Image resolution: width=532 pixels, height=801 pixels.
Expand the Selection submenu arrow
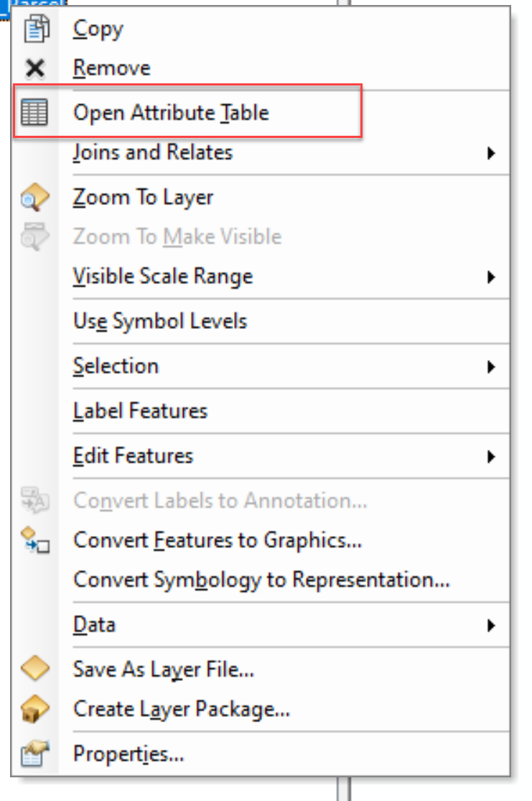491,367
